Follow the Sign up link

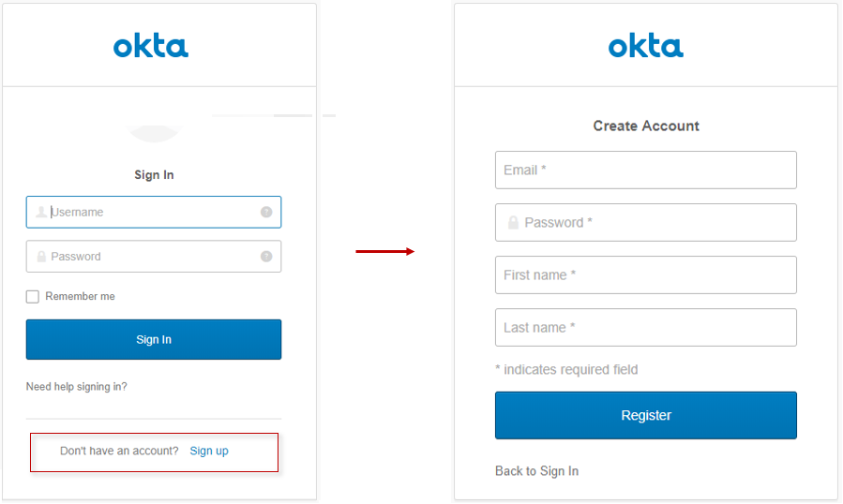pyautogui.click(x=209, y=452)
